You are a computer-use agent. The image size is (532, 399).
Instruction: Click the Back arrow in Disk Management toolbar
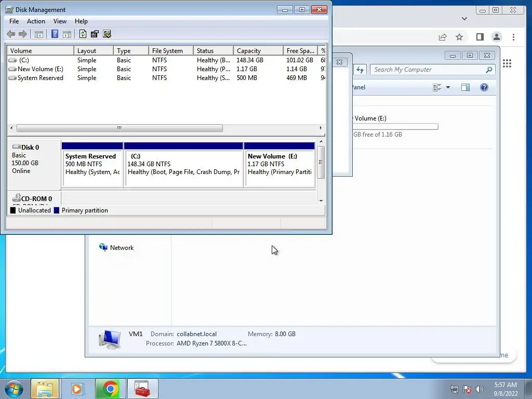[x=11, y=34]
